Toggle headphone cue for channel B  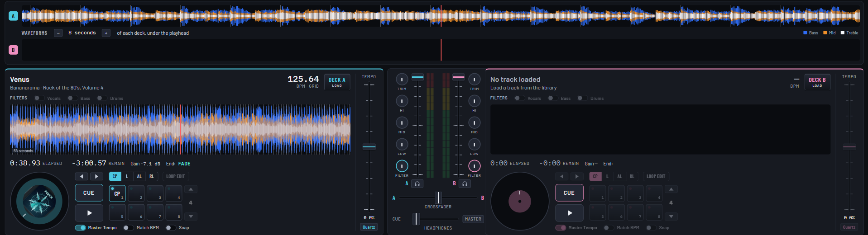(465, 183)
